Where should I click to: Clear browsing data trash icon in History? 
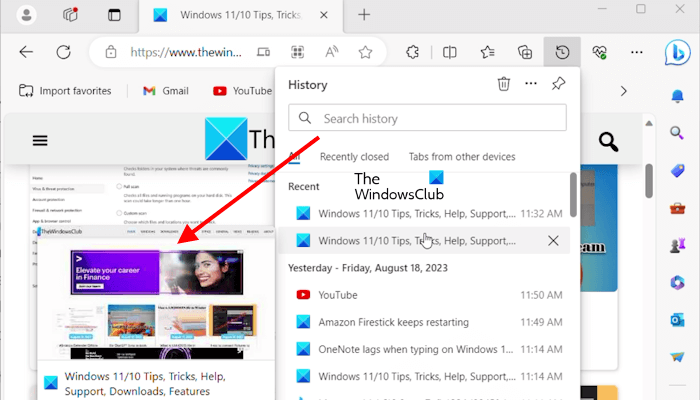coord(504,84)
